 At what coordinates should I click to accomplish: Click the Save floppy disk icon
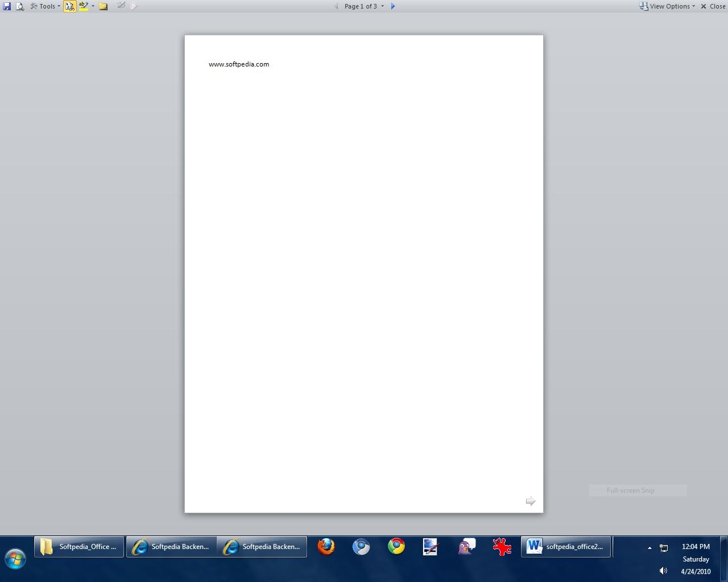(x=7, y=6)
